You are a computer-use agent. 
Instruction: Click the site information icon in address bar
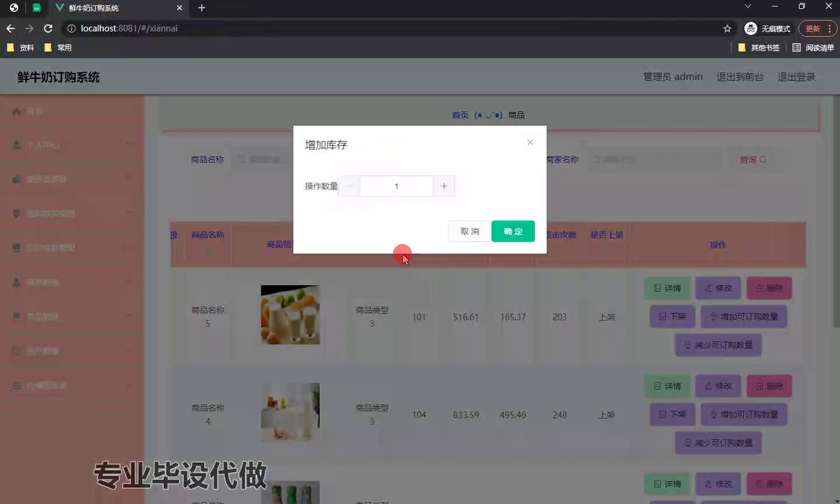(x=71, y=29)
